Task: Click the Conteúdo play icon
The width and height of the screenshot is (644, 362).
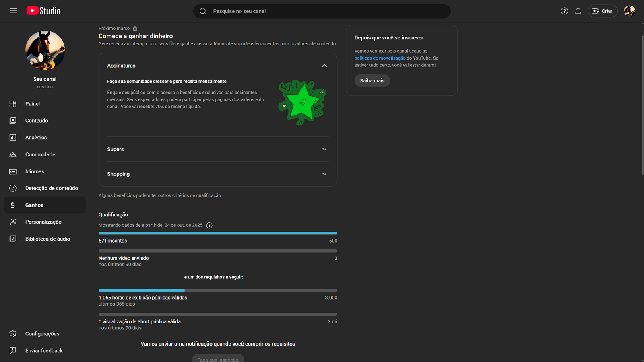Action: coord(13,121)
